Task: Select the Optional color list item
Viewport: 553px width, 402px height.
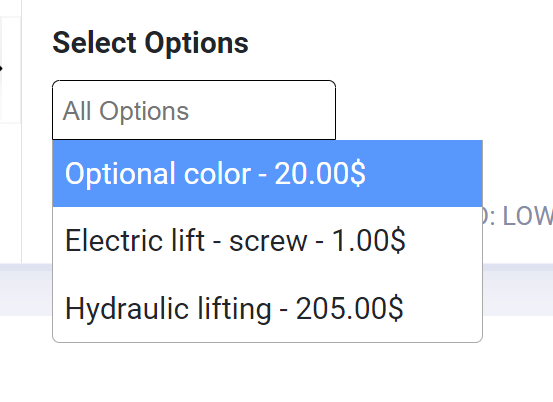Action: pos(267,173)
